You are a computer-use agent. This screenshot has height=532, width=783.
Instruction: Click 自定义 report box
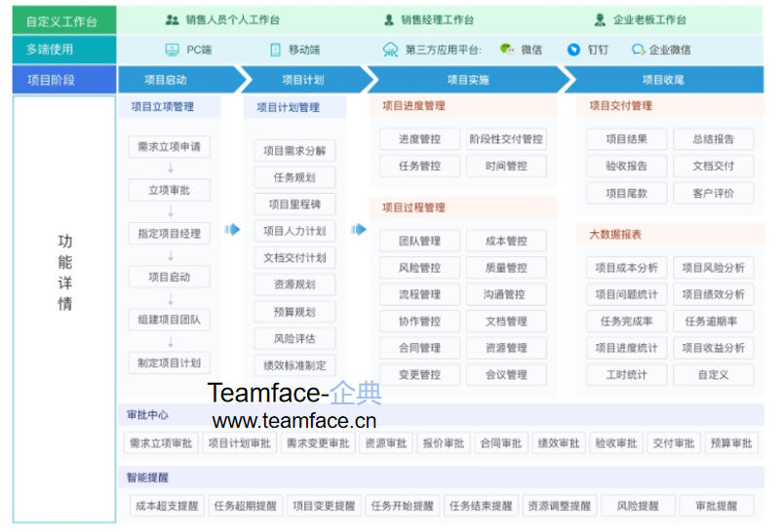(714, 375)
